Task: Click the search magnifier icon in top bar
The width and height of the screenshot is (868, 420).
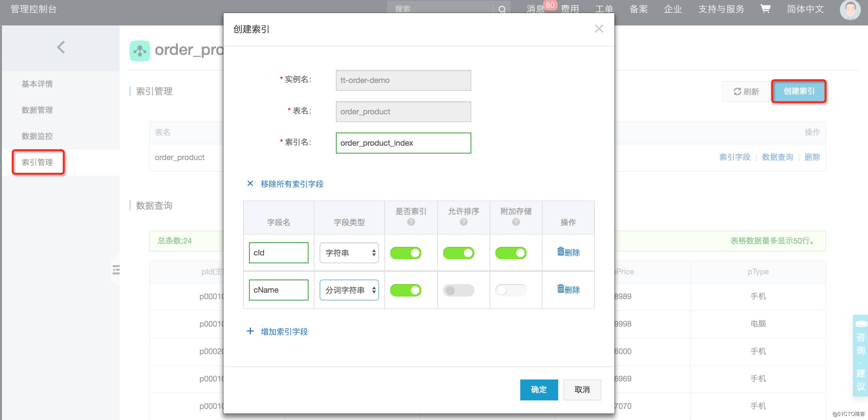Action: click(502, 9)
